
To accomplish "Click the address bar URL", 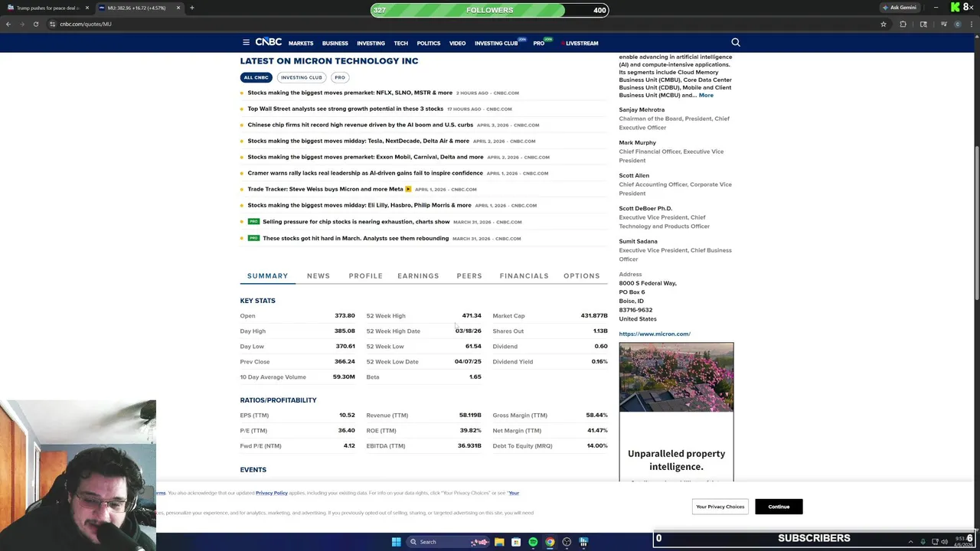I will (x=86, y=24).
